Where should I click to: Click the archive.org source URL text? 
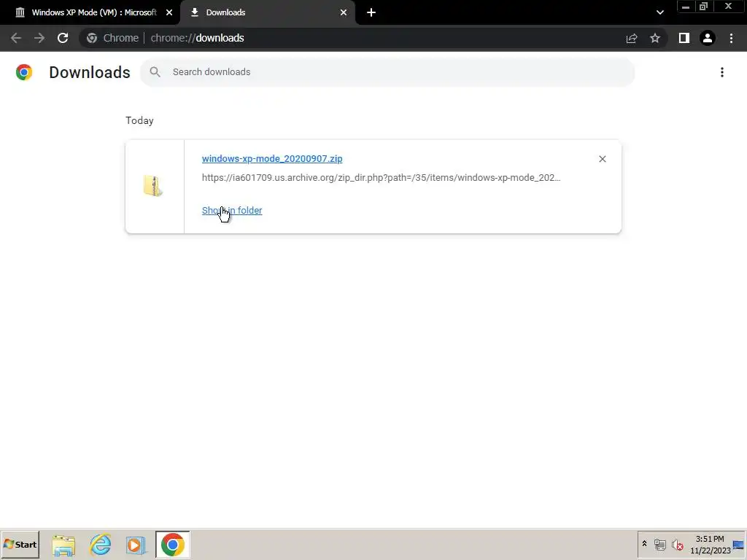pyautogui.click(x=381, y=178)
